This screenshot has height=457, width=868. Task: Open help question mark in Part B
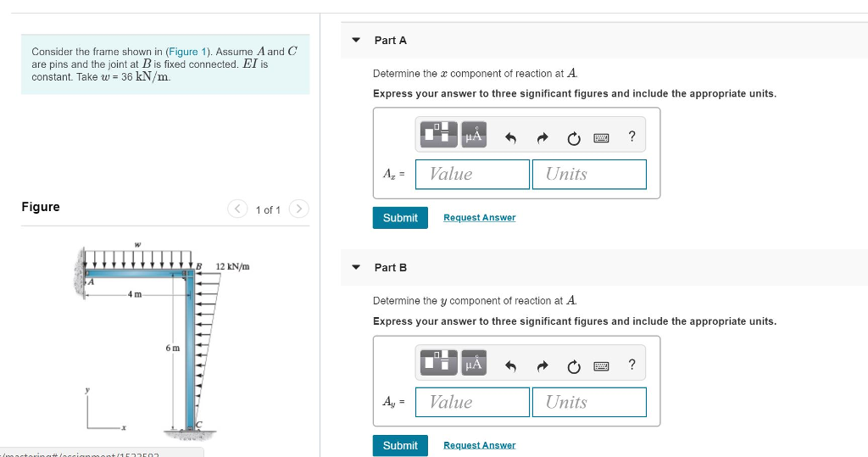pos(632,365)
